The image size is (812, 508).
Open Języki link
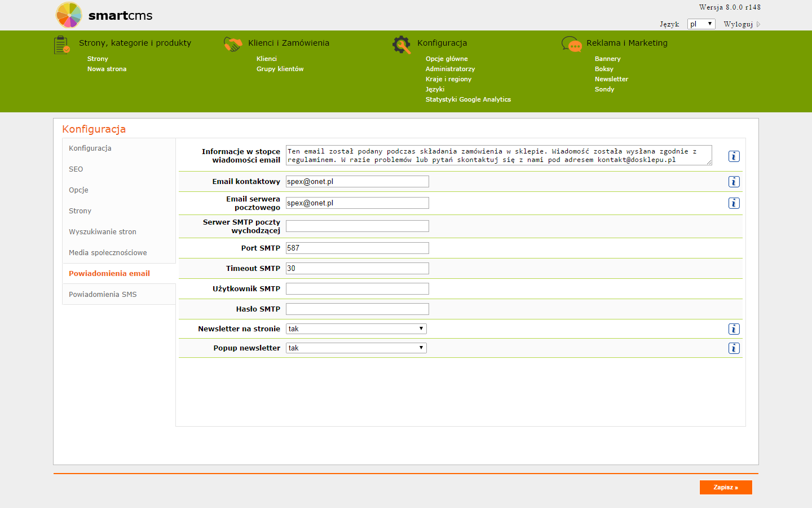pos(435,89)
